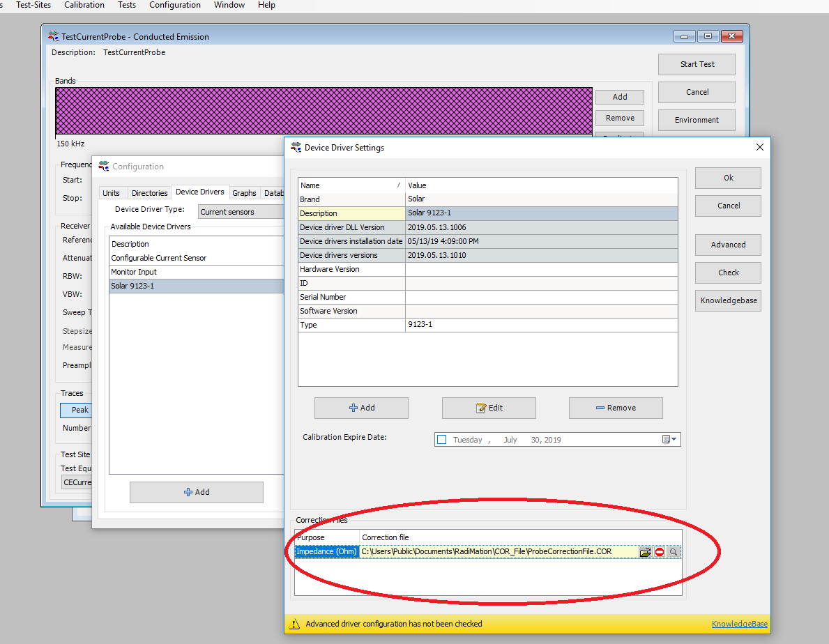Click the warning icon in the yellow status bar
The height and width of the screenshot is (644, 829).
[x=295, y=624]
